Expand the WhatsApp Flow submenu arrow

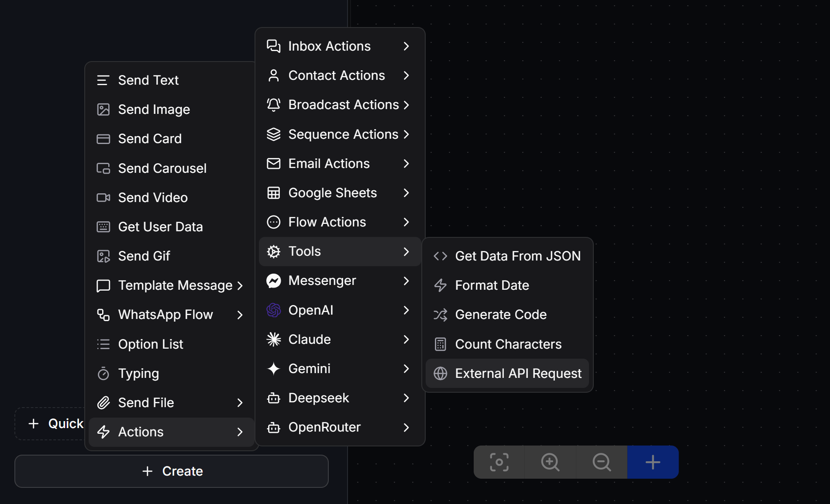pyautogui.click(x=240, y=315)
